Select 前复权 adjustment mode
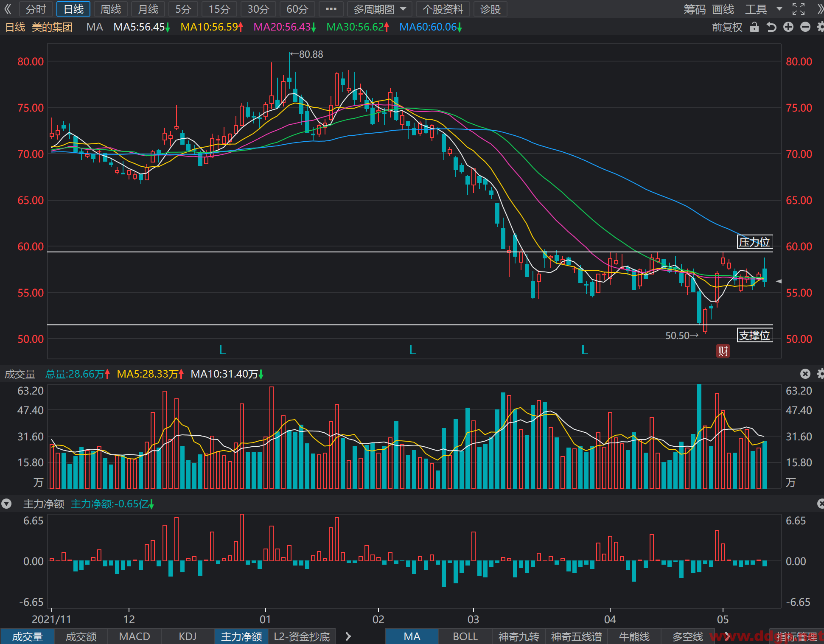 [x=727, y=27]
